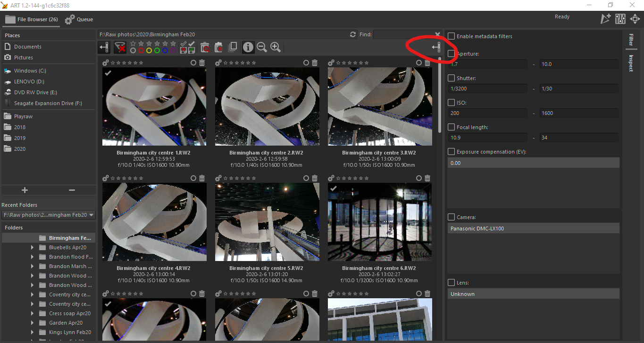Screen dimensions: 644x343
Task: Open the Inspect side tab
Action: click(x=630, y=63)
